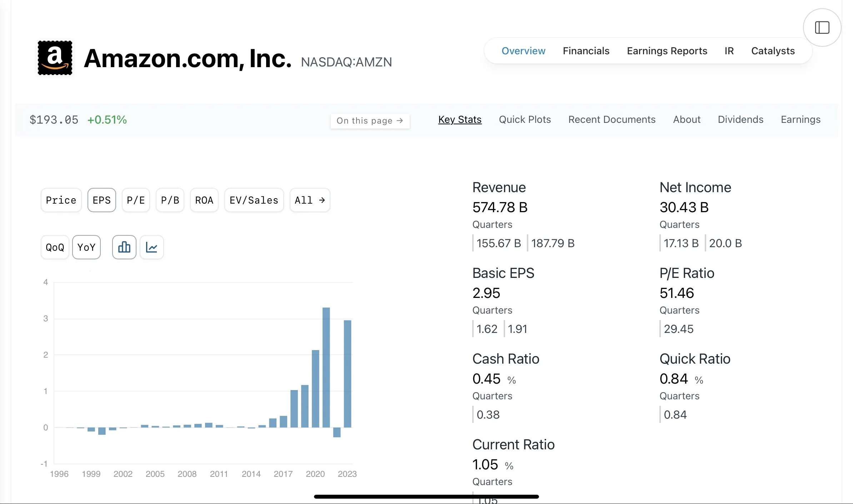Viewport: 853px width, 504px height.
Task: Click quarterly net income 20.0 B
Action: click(x=725, y=243)
